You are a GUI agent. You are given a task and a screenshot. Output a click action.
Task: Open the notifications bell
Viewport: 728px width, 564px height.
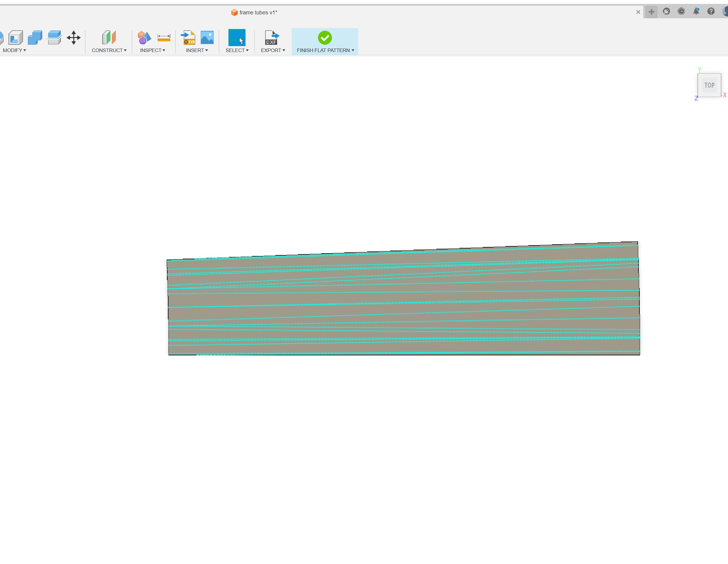696,11
